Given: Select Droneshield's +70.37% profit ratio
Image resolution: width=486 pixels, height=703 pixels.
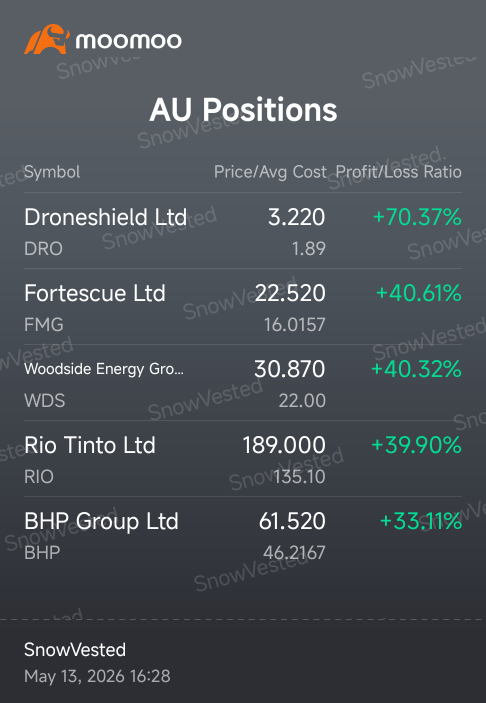Looking at the screenshot, I should tap(417, 217).
